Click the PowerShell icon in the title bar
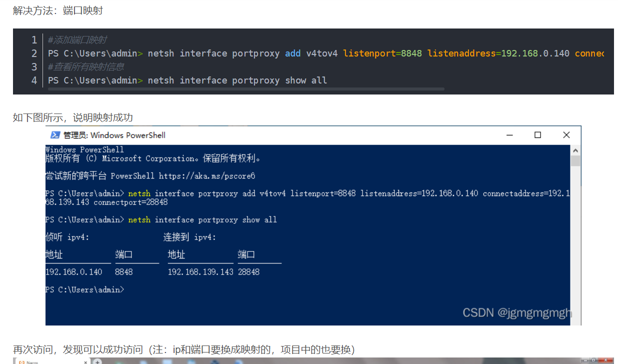The image size is (618, 364). [55, 135]
